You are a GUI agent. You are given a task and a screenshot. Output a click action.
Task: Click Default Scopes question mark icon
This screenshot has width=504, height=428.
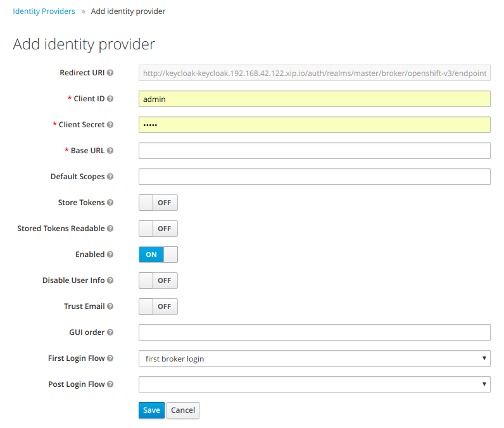pyautogui.click(x=111, y=177)
